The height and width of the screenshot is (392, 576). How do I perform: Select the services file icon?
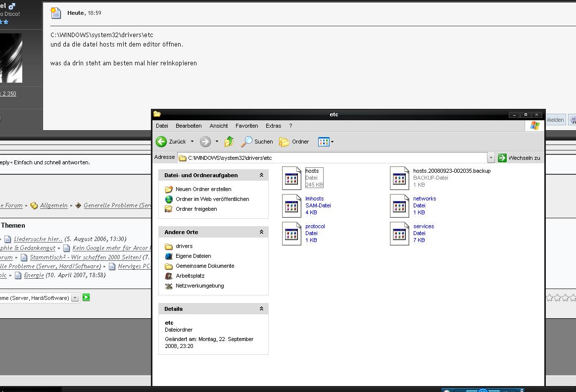[x=400, y=233]
